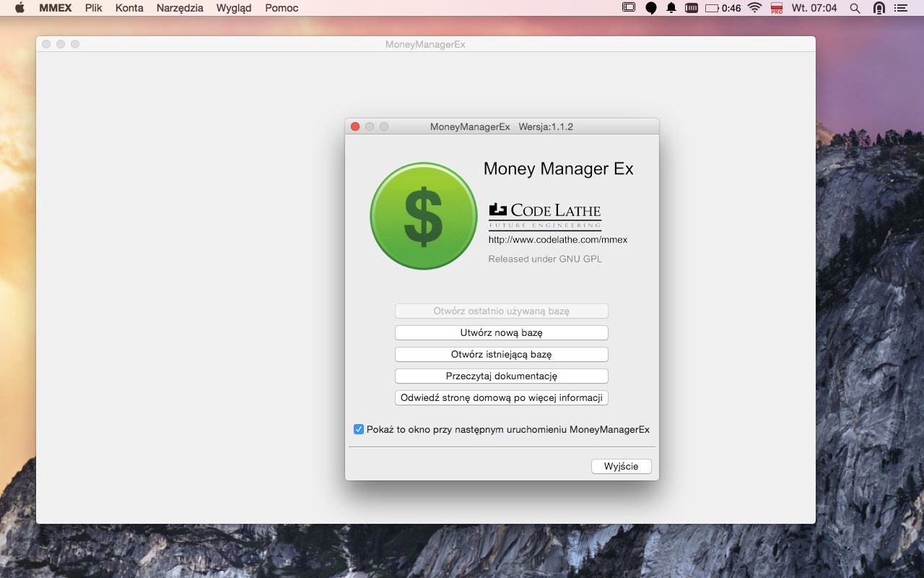Close the welcome dialog with red button
The height and width of the screenshot is (578, 924).
(355, 126)
